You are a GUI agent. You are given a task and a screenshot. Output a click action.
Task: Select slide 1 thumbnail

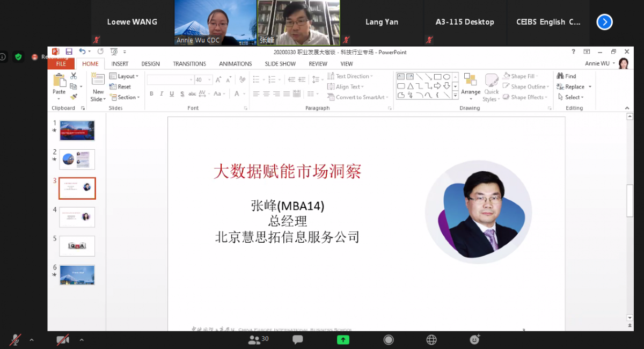77,130
